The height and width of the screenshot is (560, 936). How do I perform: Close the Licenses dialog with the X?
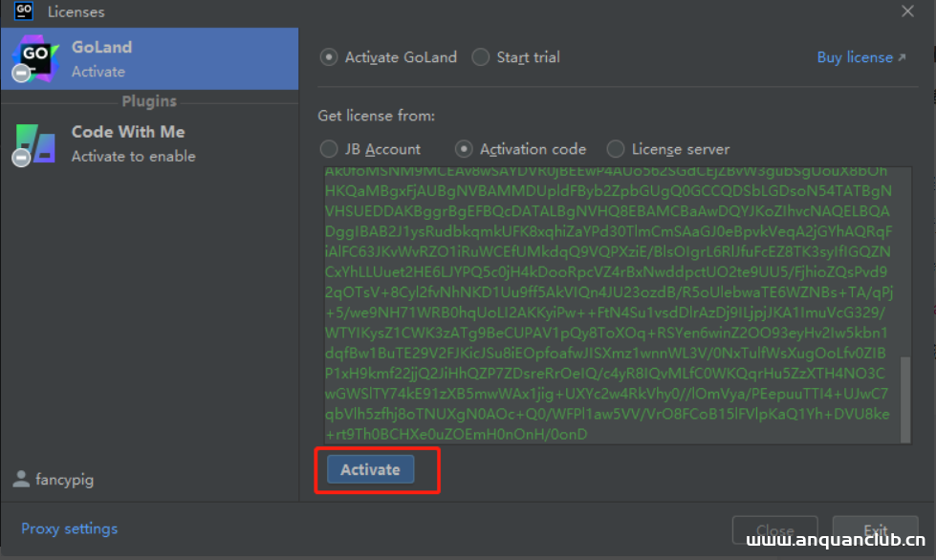click(907, 11)
